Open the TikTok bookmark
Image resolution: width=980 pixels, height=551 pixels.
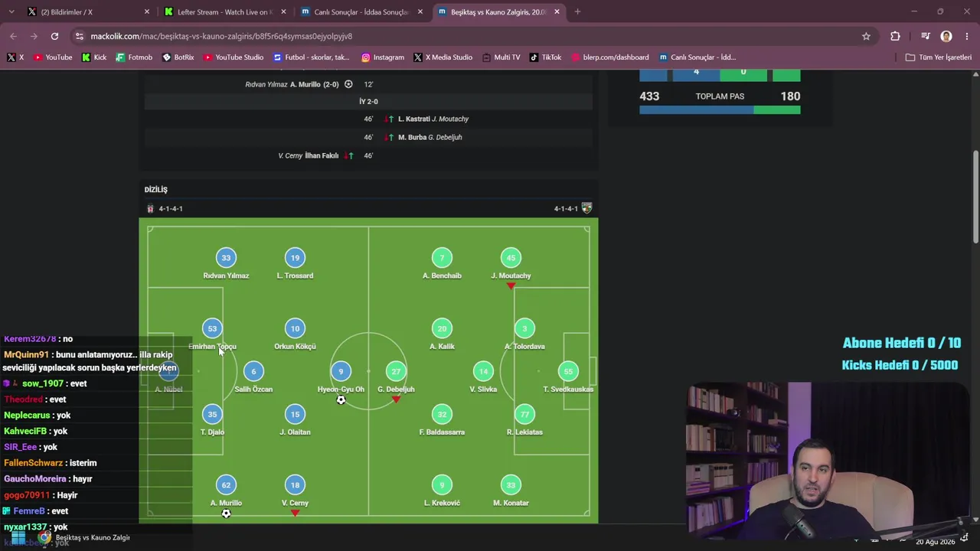click(x=546, y=57)
